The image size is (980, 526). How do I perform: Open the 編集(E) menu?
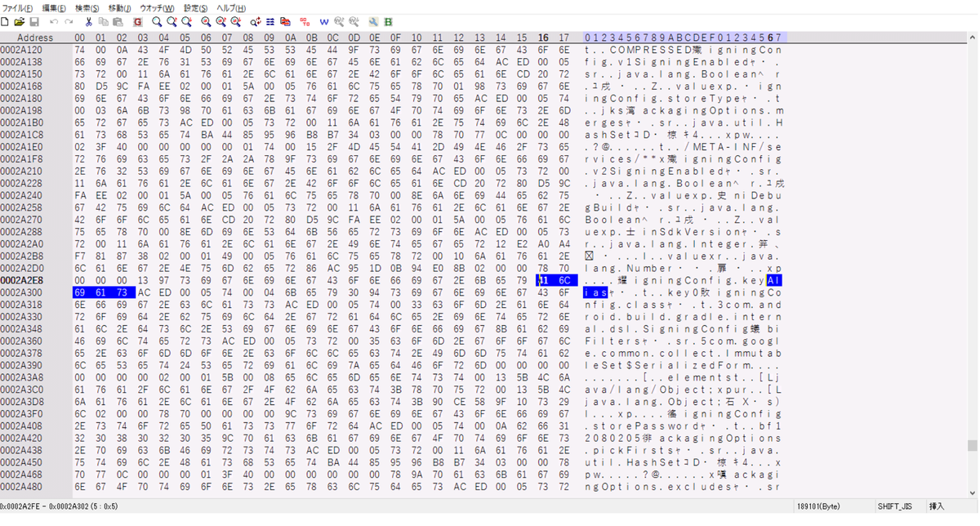click(54, 7)
